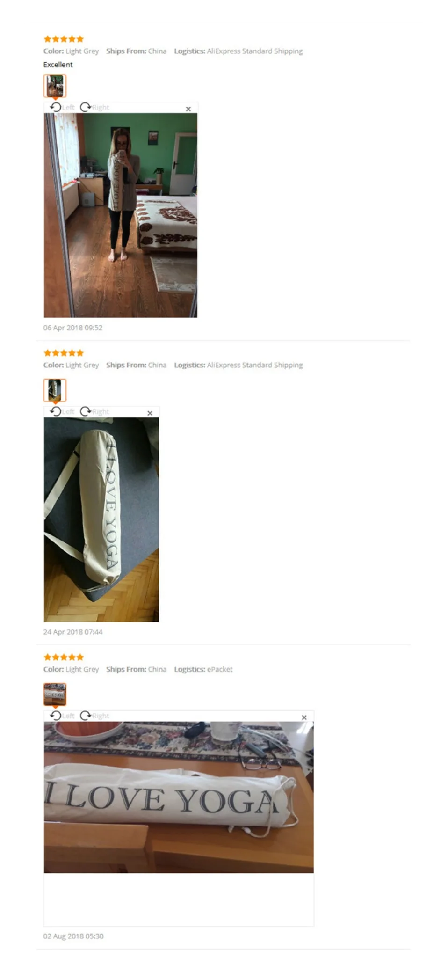Close the third review's enlarged photo
The height and width of the screenshot is (980, 448).
point(304,717)
